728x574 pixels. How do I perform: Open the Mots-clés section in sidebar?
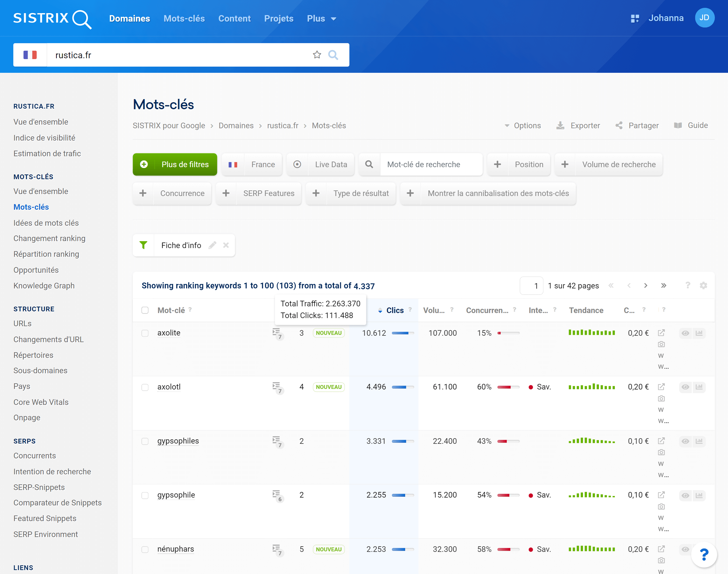(x=31, y=207)
